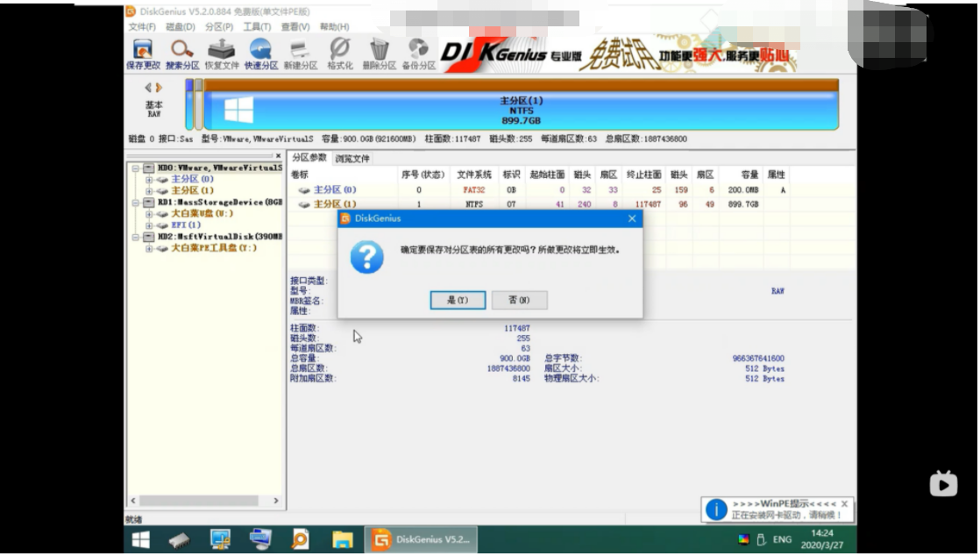Viewport: 980px width, 556px height.
Task: Confirm saving with the 是(Y) button
Action: click(x=458, y=300)
